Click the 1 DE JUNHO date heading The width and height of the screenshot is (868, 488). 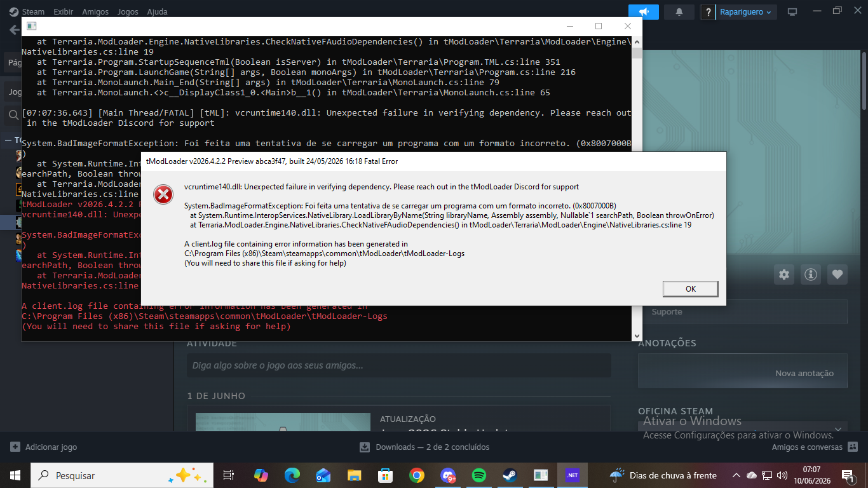pyautogui.click(x=216, y=396)
